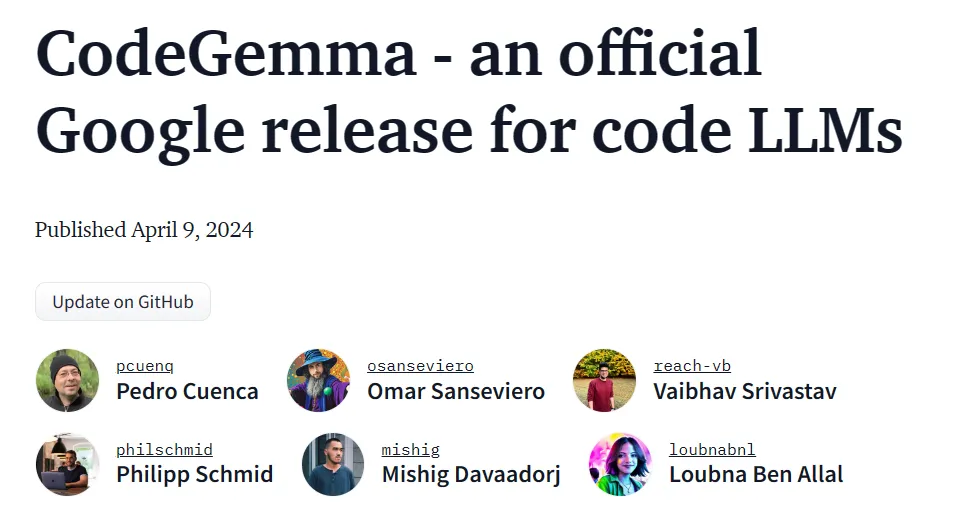Open the mishig username link
This screenshot has height=513, width=957.
pyautogui.click(x=410, y=450)
